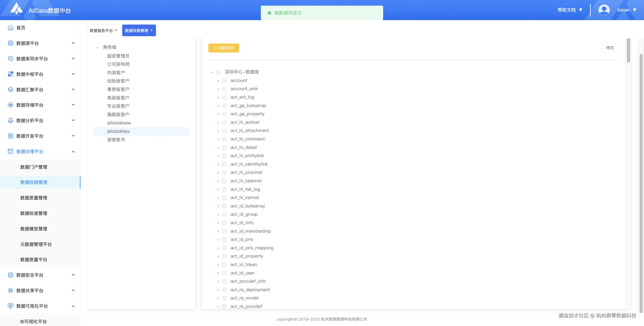This screenshot has width=644, height=326.
Task: Click the 数据源平台 database icon
Action: (10, 43)
